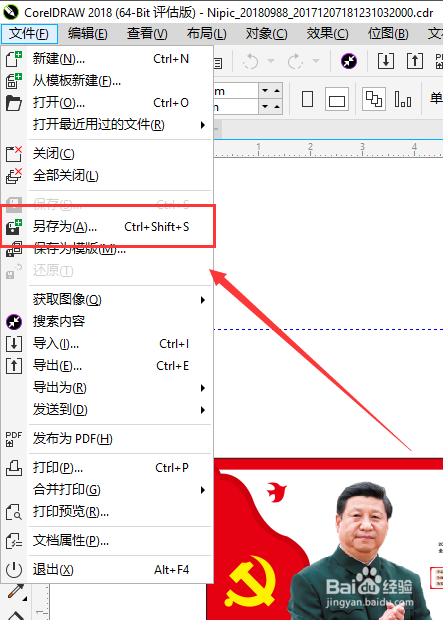Choose 关闭(C) menu entry
Viewport: 443px width, 620px height.
(x=107, y=154)
